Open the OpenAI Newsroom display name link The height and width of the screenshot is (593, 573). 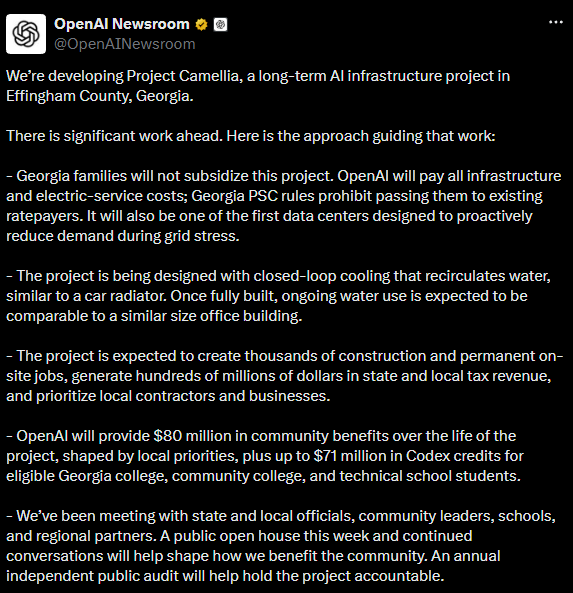click(121, 24)
